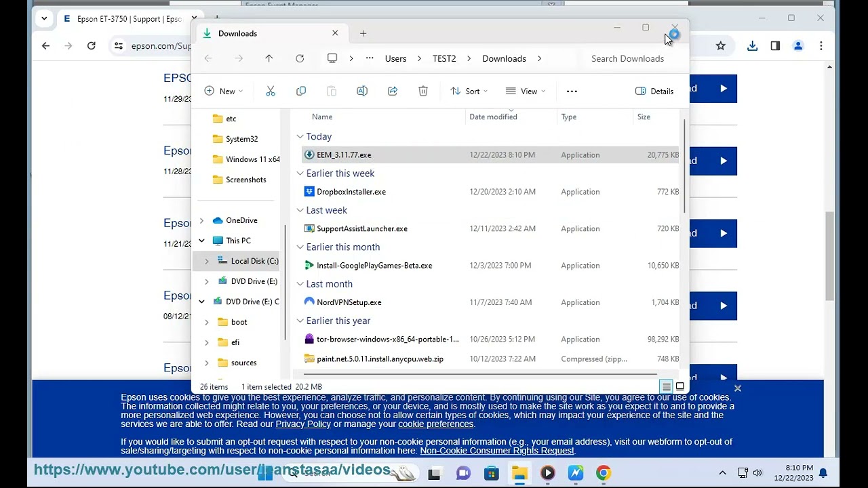Select the Downloads breadcrumb segment
Image resolution: width=868 pixels, height=488 pixels.
[x=504, y=59]
